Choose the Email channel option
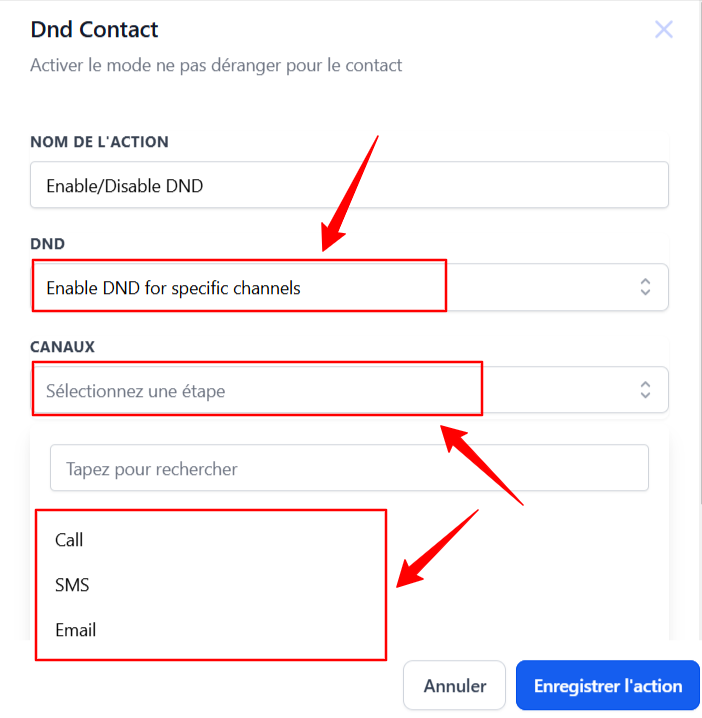This screenshot has height=718, width=702. (76, 630)
